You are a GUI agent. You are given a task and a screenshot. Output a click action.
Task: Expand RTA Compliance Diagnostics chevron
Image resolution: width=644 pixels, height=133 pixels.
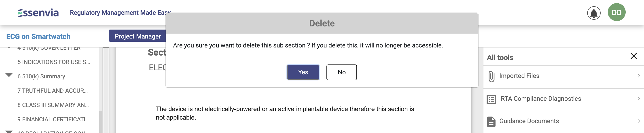(638, 99)
